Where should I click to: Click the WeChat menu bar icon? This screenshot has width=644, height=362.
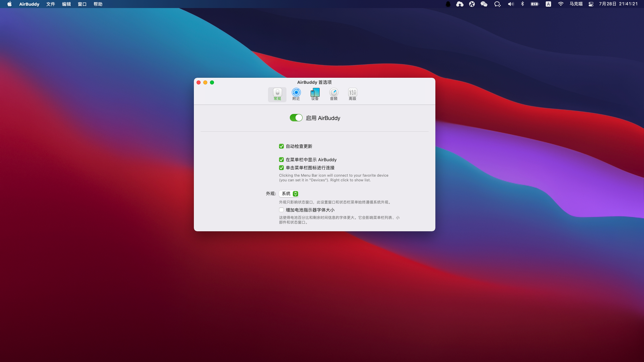point(484,4)
